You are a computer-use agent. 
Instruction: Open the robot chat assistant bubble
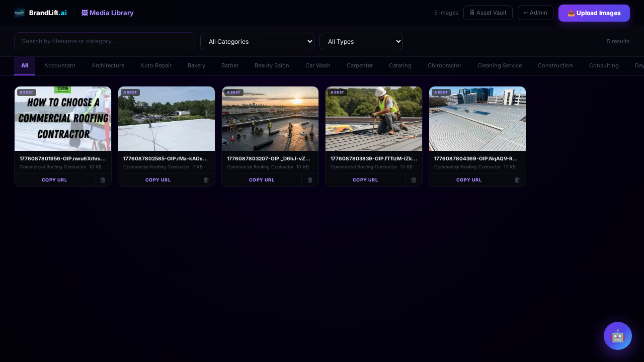coord(617,335)
